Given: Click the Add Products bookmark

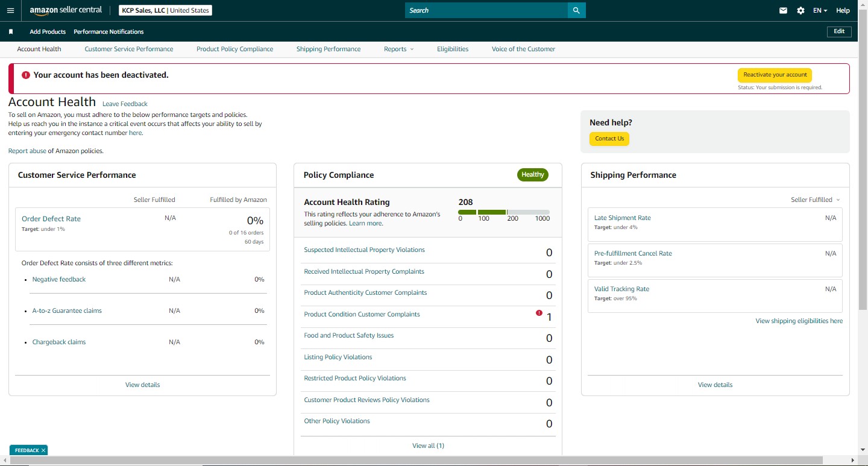Looking at the screenshot, I should 48,31.
